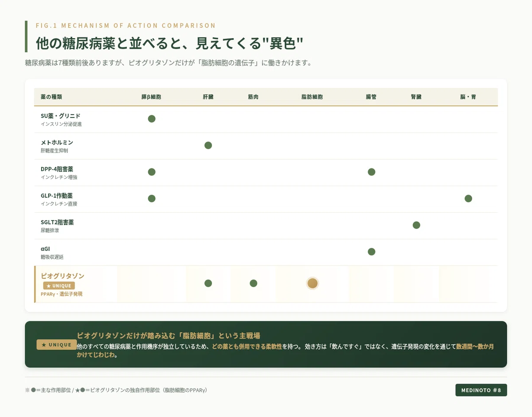Select the 筋肉 column header

pos(253,97)
